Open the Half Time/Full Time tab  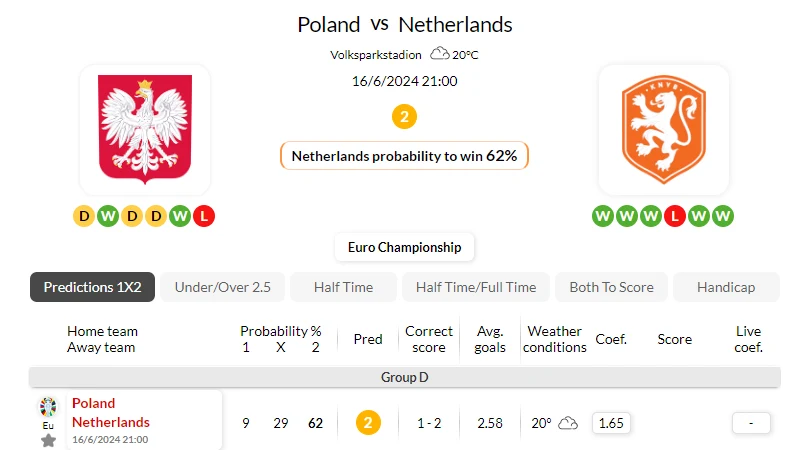(x=476, y=287)
